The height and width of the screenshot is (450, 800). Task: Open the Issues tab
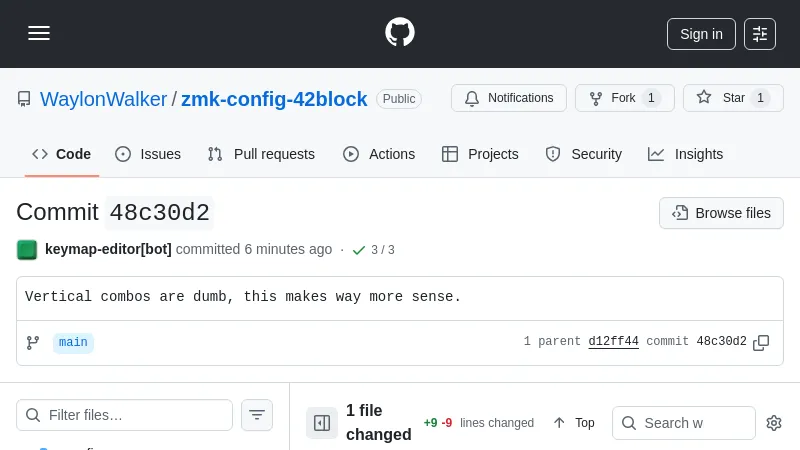(148, 154)
